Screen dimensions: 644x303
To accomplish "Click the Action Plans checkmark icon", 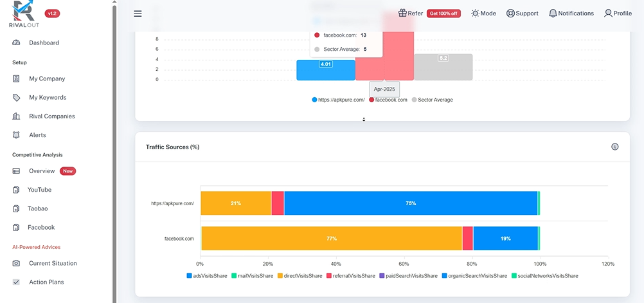I will pos(16,282).
